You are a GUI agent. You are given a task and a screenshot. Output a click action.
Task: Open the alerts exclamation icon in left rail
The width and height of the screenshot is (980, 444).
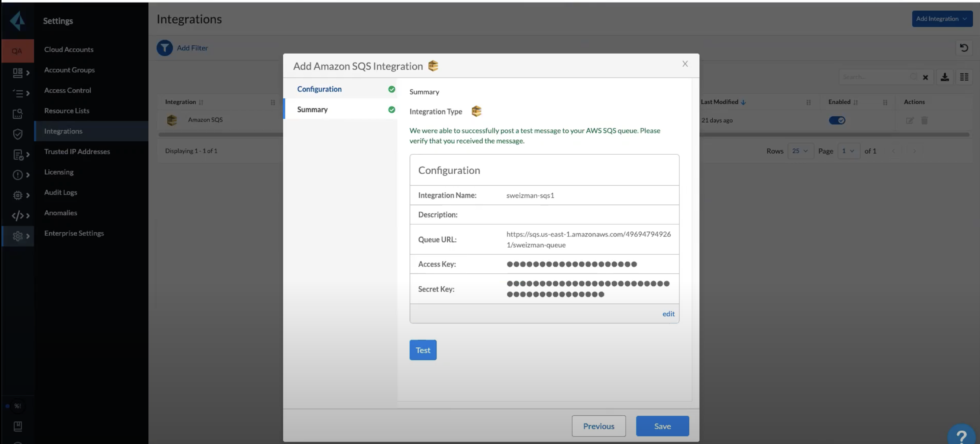(17, 175)
